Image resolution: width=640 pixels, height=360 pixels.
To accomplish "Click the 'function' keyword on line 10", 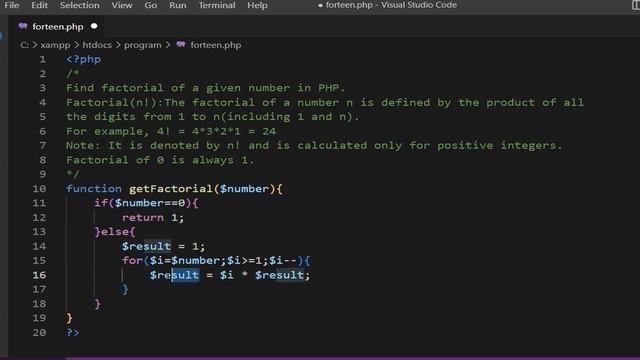I will [94, 189].
